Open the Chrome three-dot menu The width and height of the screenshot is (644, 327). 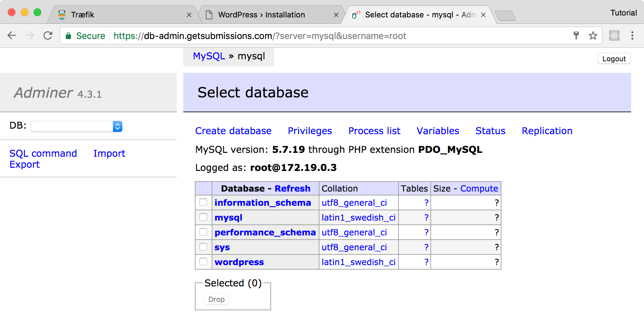pyautogui.click(x=632, y=35)
